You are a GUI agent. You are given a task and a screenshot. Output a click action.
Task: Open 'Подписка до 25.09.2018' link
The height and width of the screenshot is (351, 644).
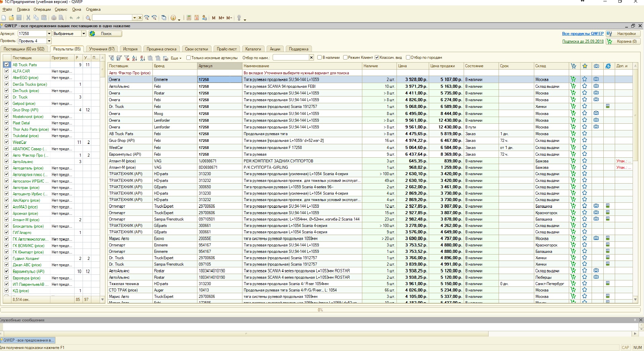point(583,41)
